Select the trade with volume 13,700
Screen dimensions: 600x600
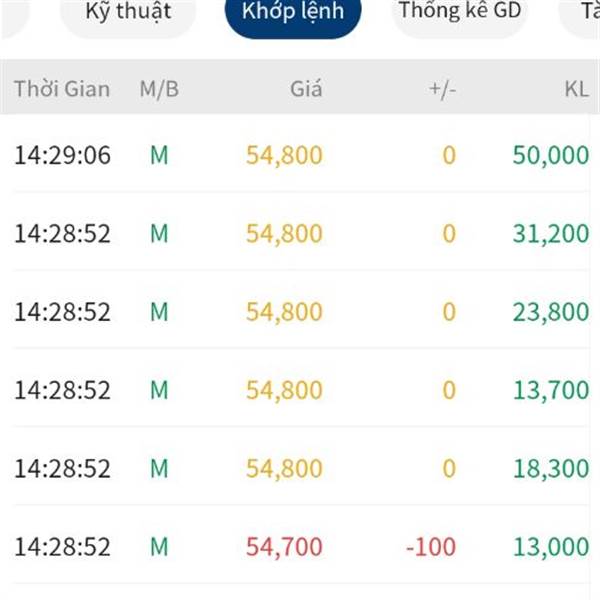(301, 390)
